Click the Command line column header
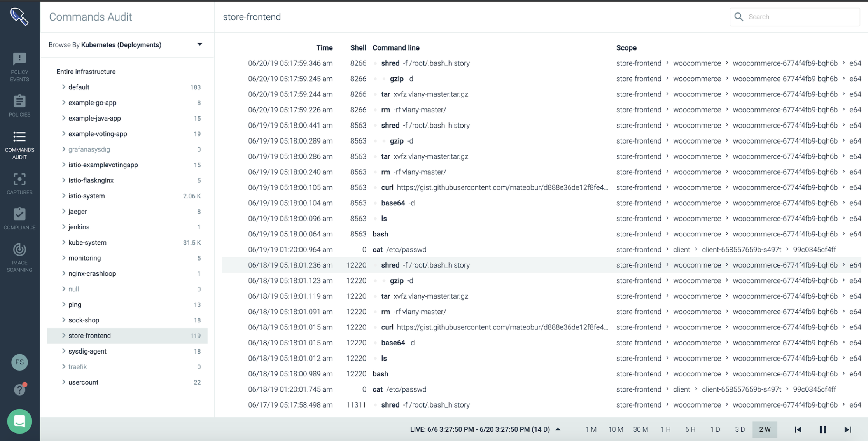Image resolution: width=868 pixels, height=441 pixels. [396, 47]
